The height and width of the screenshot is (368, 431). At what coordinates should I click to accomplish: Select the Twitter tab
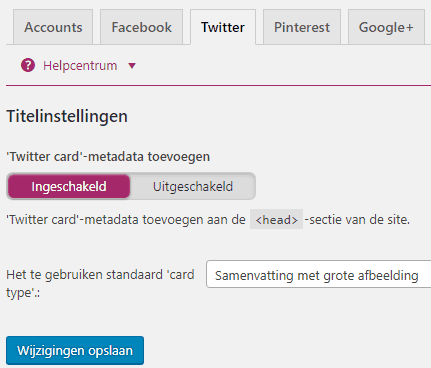[x=223, y=27]
